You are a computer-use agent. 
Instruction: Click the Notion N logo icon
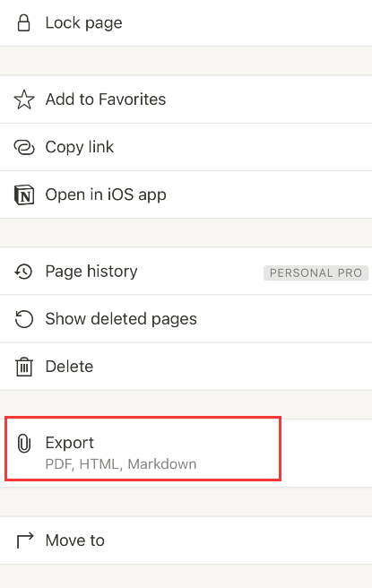(24, 195)
